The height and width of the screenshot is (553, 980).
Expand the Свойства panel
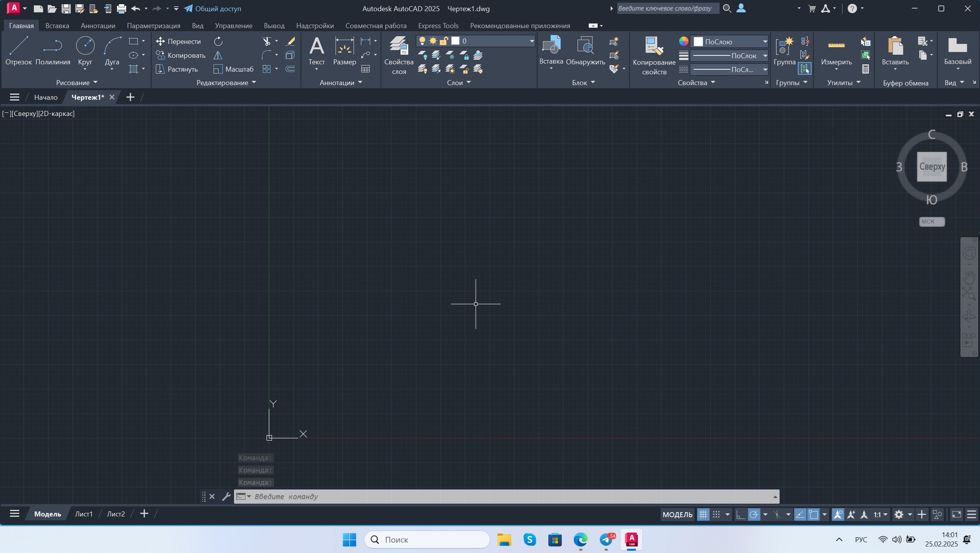coord(696,82)
